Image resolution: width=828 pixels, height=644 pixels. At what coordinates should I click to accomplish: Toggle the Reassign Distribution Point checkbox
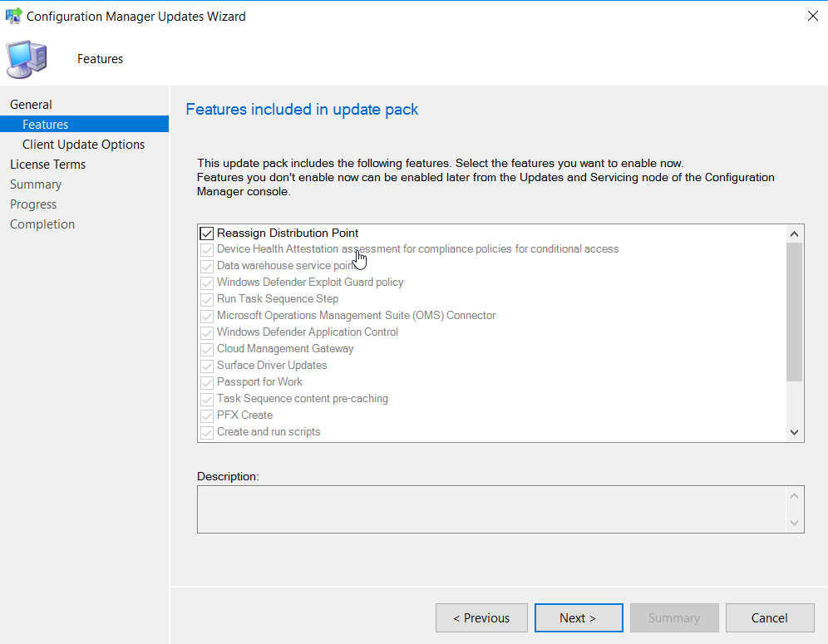point(206,234)
